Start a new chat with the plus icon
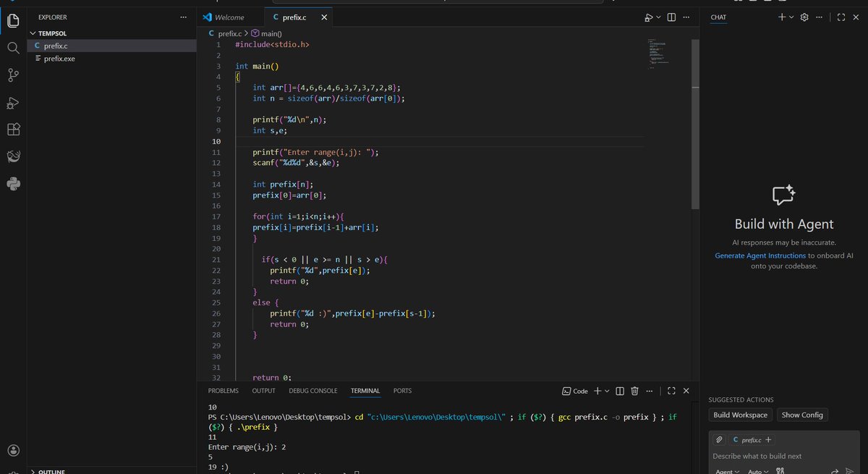 [x=782, y=17]
